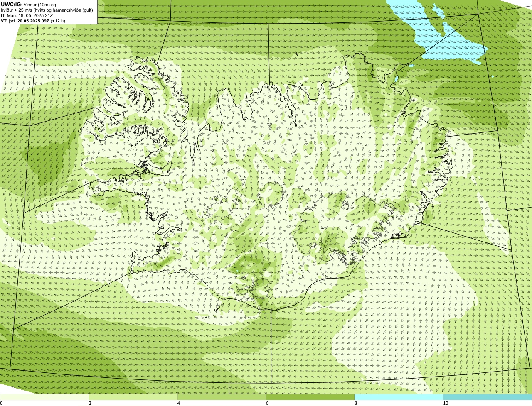Viewport: 532px width, 406px height.
Task: Click the legend scale label '4'
Action: click(178, 403)
